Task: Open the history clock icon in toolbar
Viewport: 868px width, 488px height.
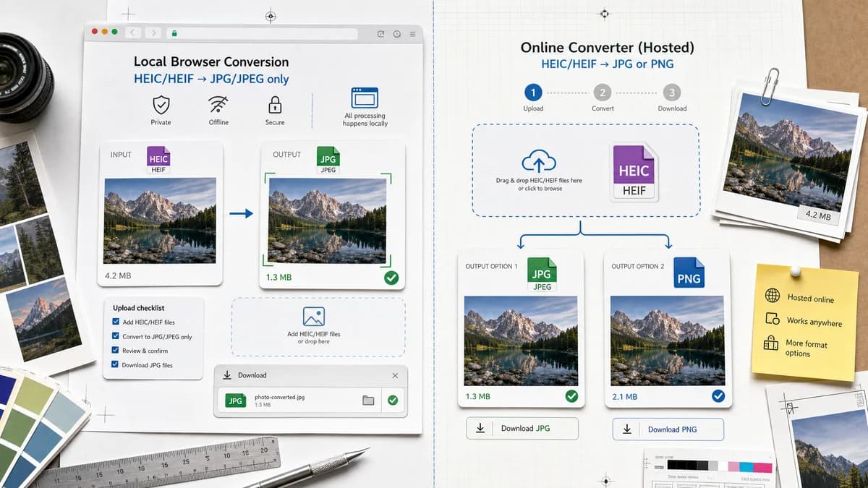Action: (x=397, y=34)
